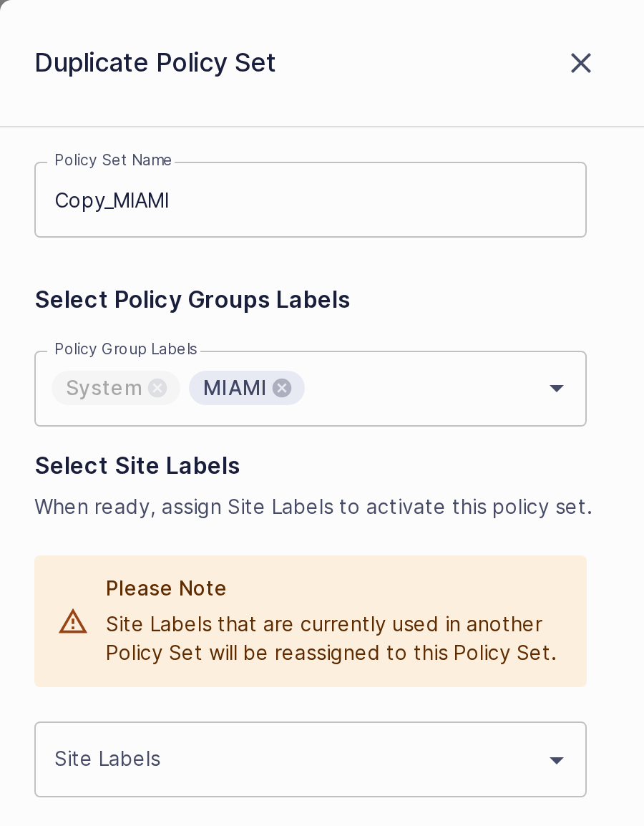Click the Duplicate Policy Set title

pyautogui.click(x=155, y=63)
